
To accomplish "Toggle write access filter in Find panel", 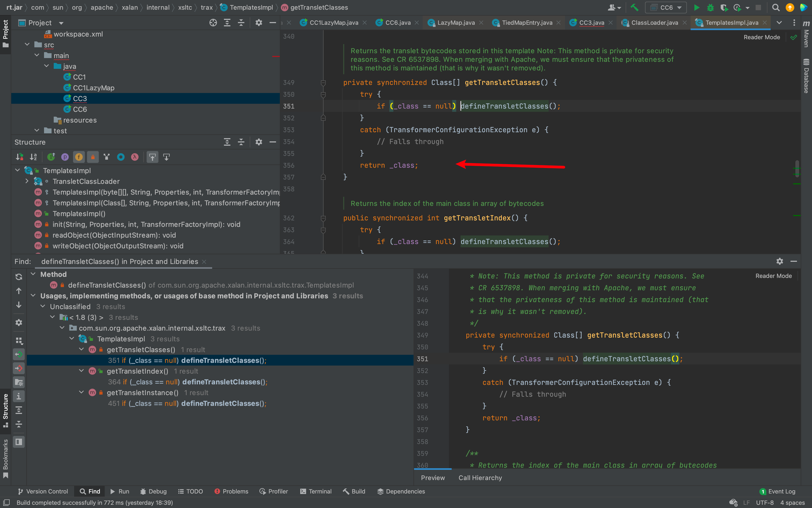I will [x=19, y=368].
